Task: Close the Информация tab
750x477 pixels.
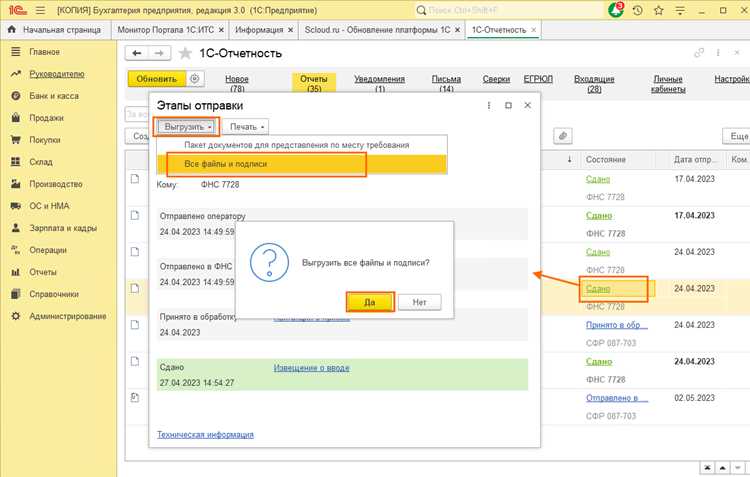Action: [x=290, y=30]
